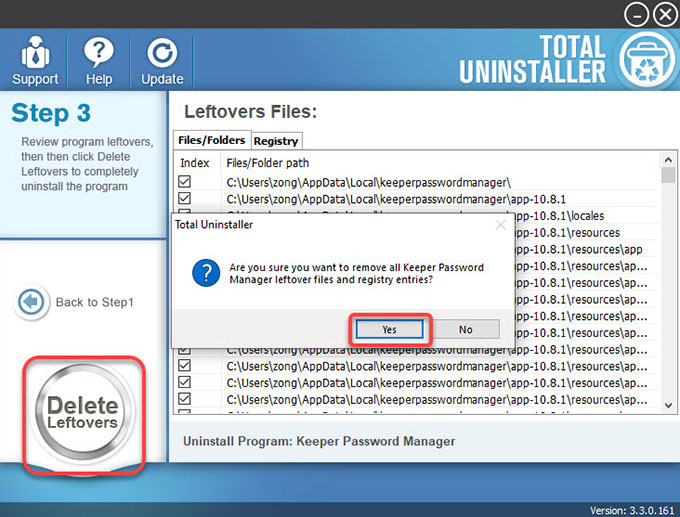680x517 pixels.
Task: Toggle checkbox third from bottom of list
Action: point(184,365)
